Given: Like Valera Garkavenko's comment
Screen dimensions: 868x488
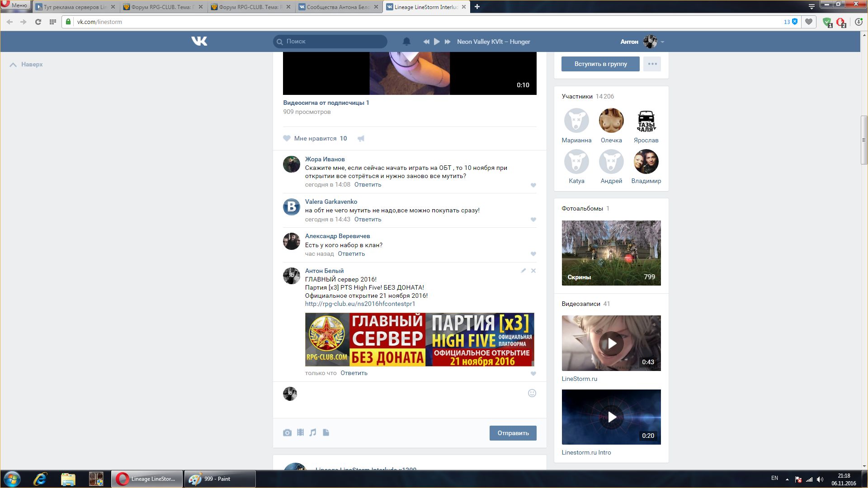Looking at the screenshot, I should 533,220.
